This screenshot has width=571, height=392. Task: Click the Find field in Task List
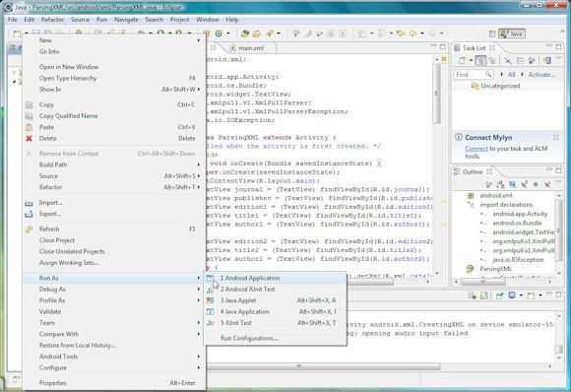(x=473, y=74)
